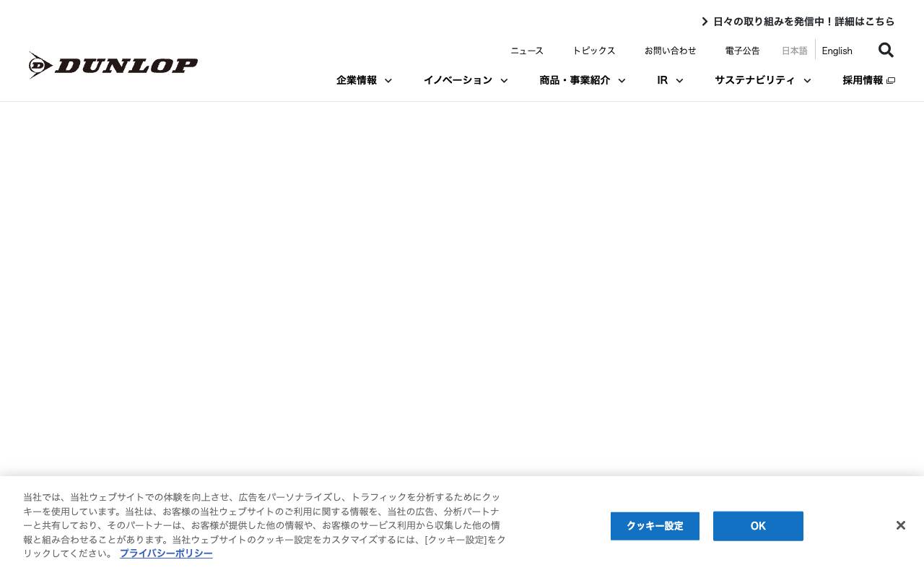Click the external link icon beside 採用情報

click(x=891, y=80)
